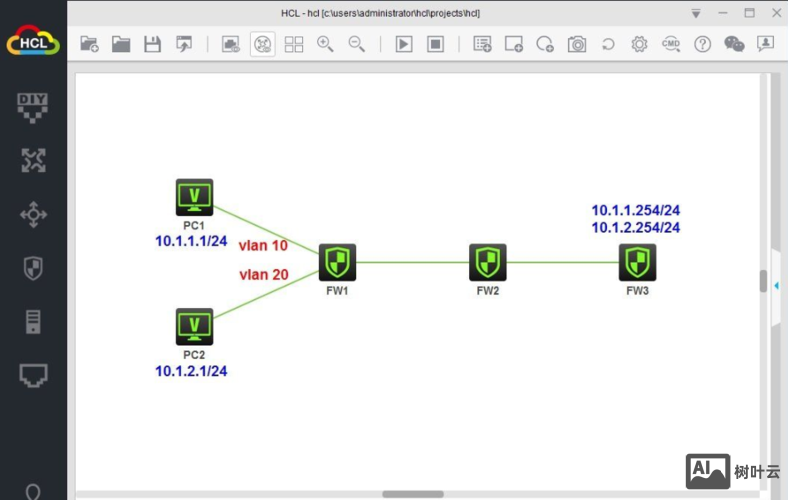Toggle the grid layout view button

[294, 44]
